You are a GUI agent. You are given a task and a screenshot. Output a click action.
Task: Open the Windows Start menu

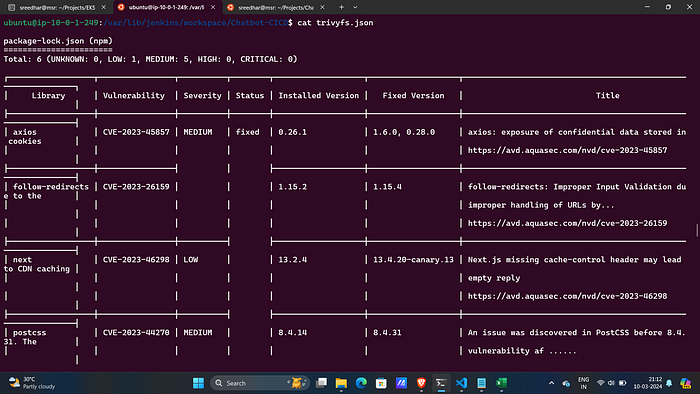pyautogui.click(x=198, y=383)
